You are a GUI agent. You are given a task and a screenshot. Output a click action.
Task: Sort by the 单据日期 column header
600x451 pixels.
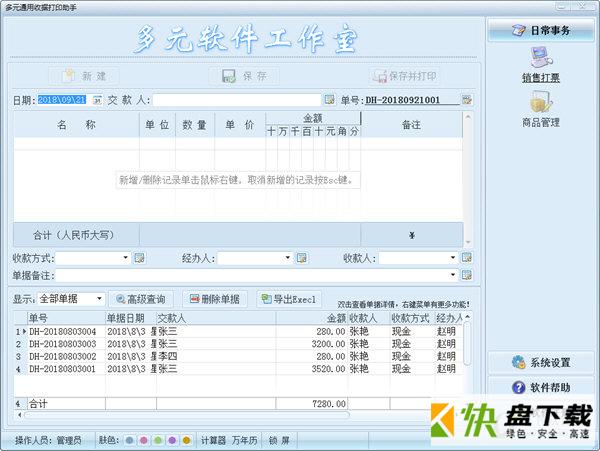click(x=130, y=318)
